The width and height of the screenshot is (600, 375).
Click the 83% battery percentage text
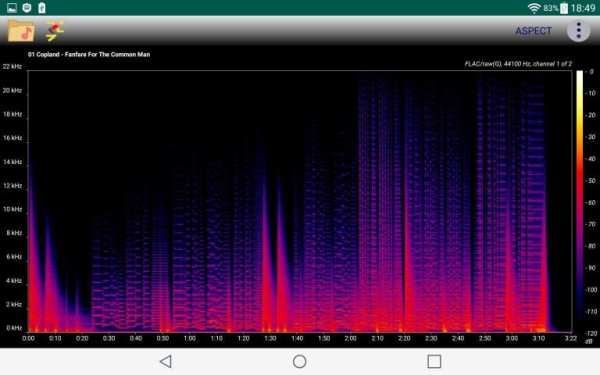[x=550, y=8]
